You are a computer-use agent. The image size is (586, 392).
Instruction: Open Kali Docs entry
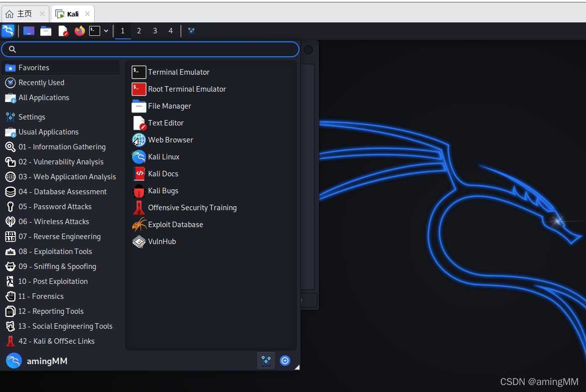(x=211, y=174)
